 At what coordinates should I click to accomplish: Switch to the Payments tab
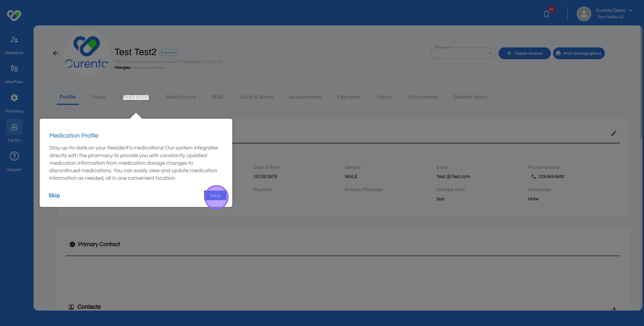tap(349, 97)
